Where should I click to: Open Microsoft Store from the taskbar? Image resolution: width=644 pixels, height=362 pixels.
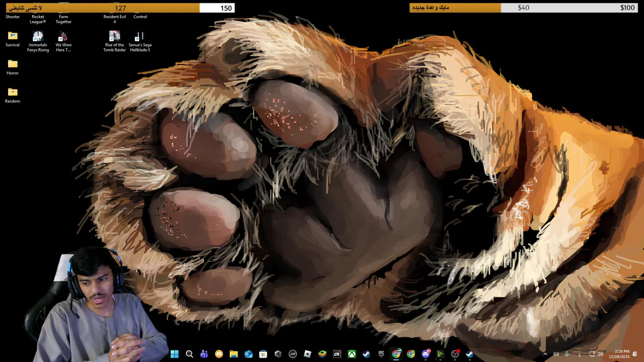(263, 354)
